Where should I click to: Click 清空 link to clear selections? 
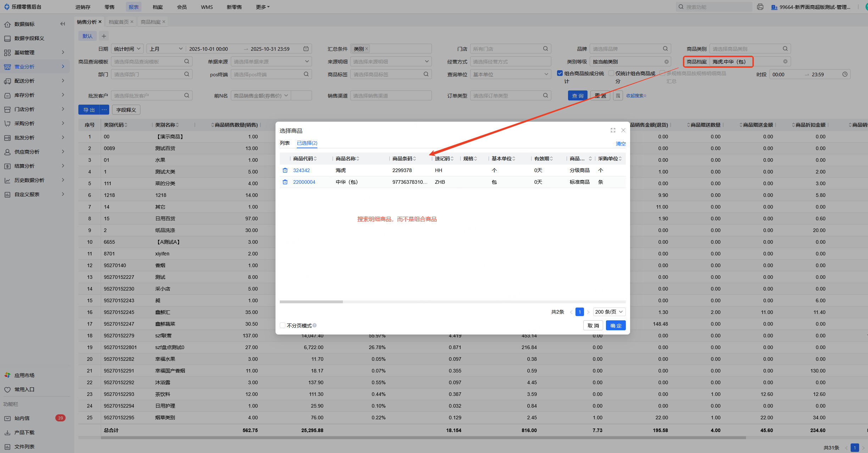(621, 144)
